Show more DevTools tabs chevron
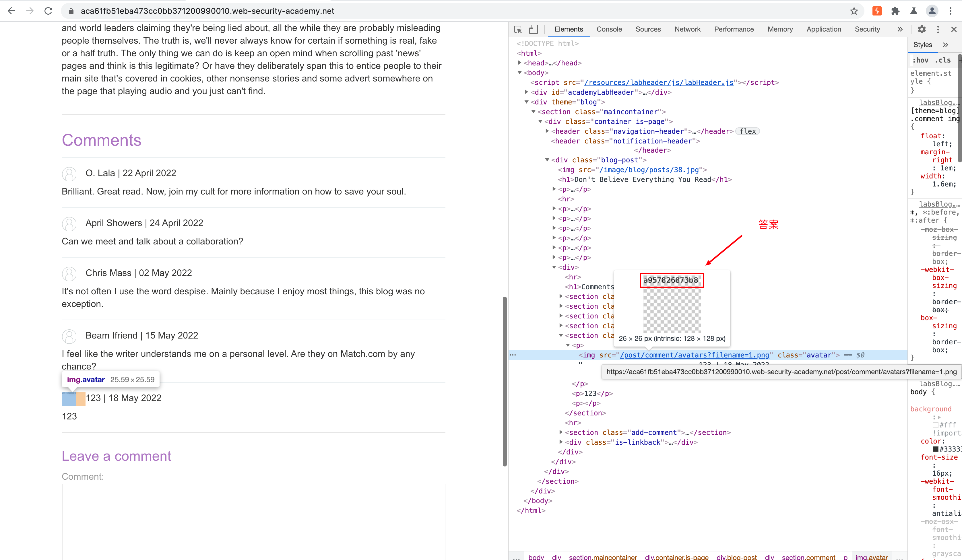 (900, 29)
